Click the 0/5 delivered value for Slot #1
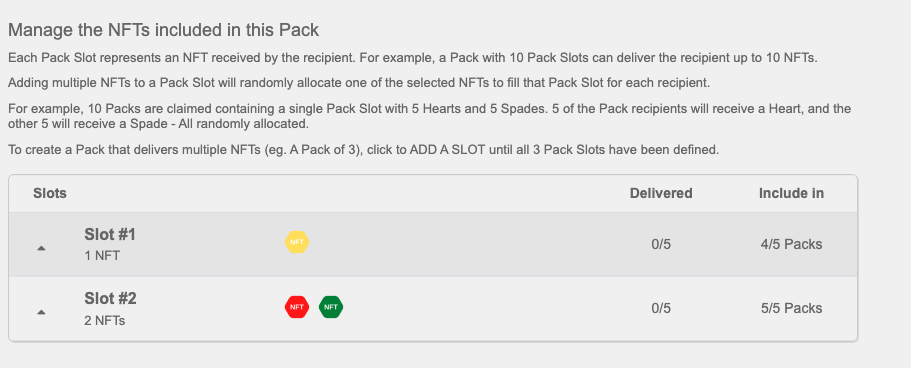911x368 pixels. (x=661, y=245)
